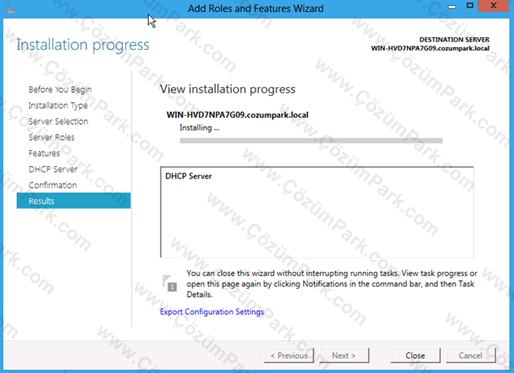Minimize the wizard window
Screen dimensions: 514x373
[x=452, y=6]
